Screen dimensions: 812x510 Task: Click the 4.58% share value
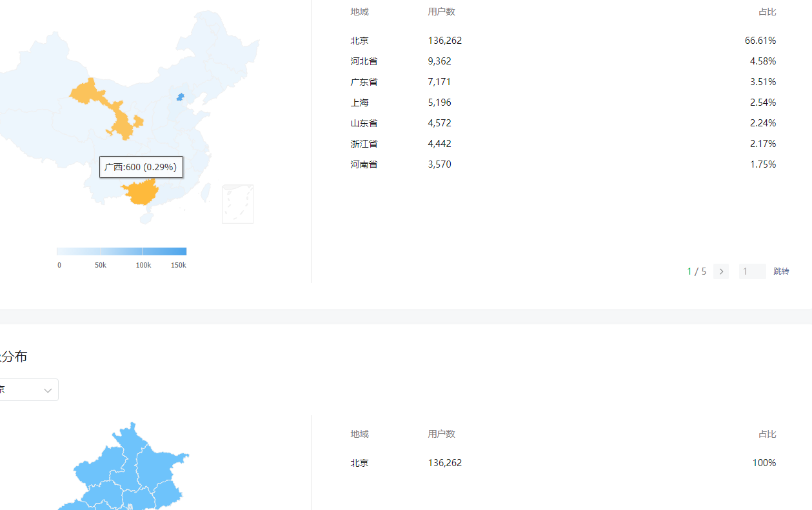(763, 61)
